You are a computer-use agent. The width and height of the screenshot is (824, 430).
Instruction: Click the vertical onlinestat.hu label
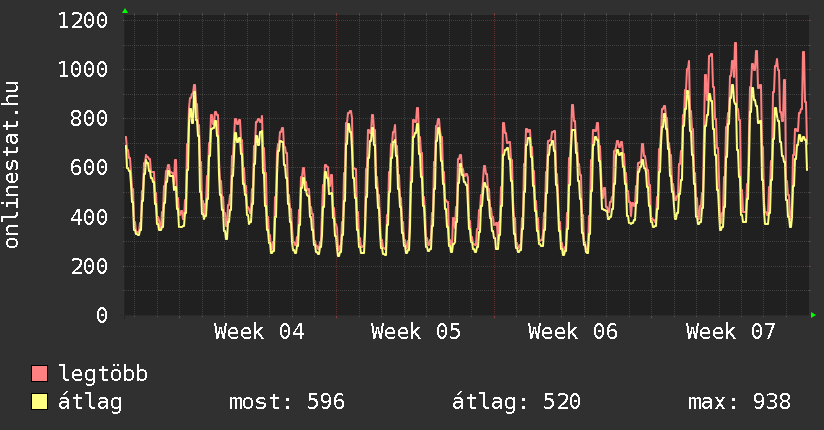[13, 166]
